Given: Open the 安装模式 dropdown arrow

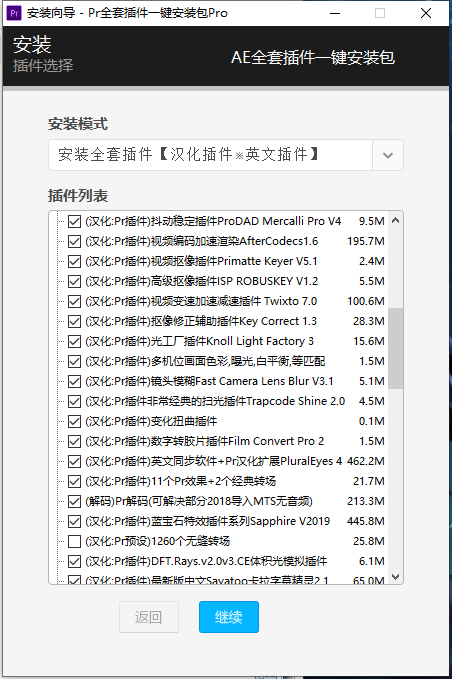Looking at the screenshot, I should pos(388,155).
